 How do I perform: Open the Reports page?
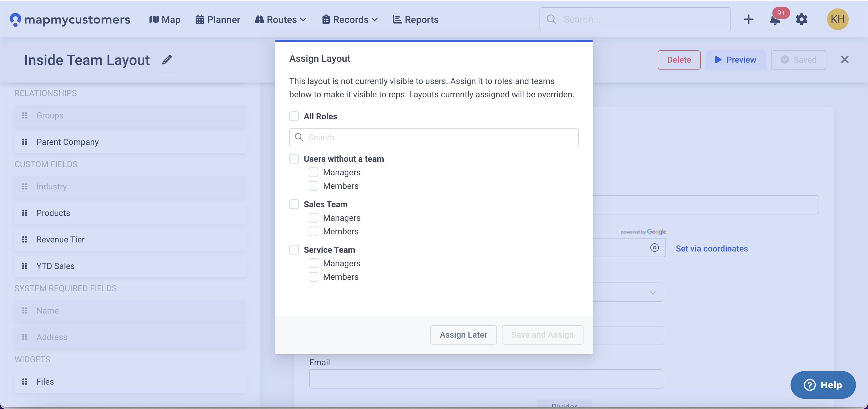[416, 20]
